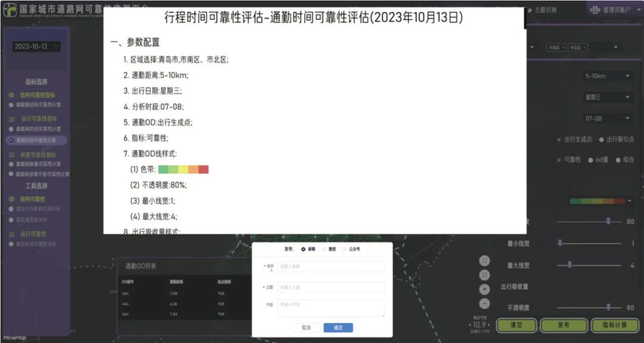Click the platform logo at top left
644x343 pixels.
(10, 10)
